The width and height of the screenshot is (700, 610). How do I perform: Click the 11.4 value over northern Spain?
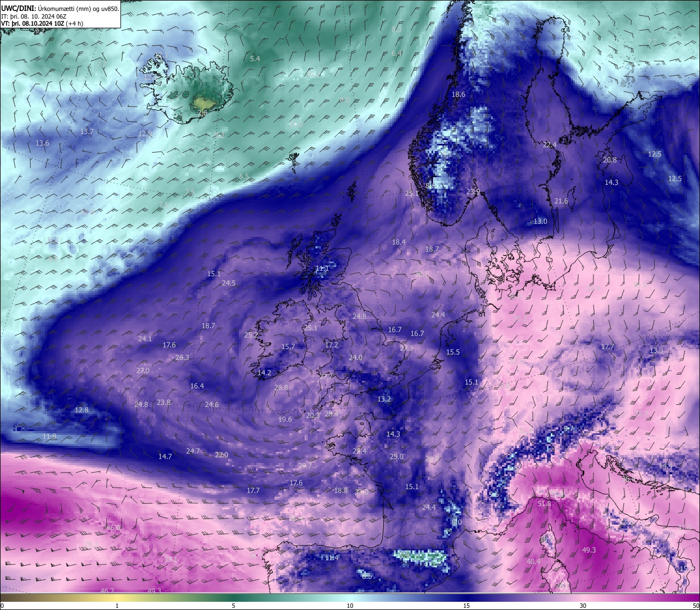pos(331,557)
